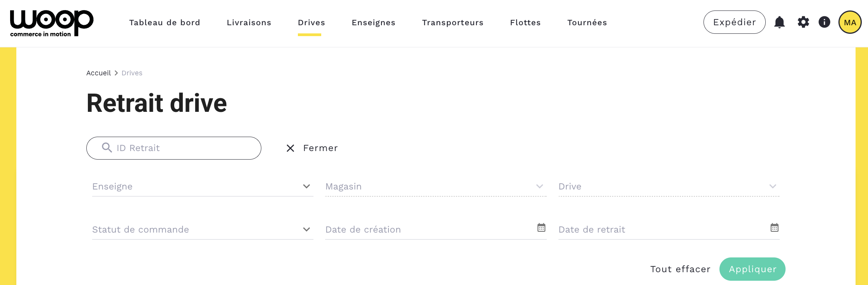Viewport: 868px width, 285px height.
Task: Open the settings gear icon
Action: 803,22
